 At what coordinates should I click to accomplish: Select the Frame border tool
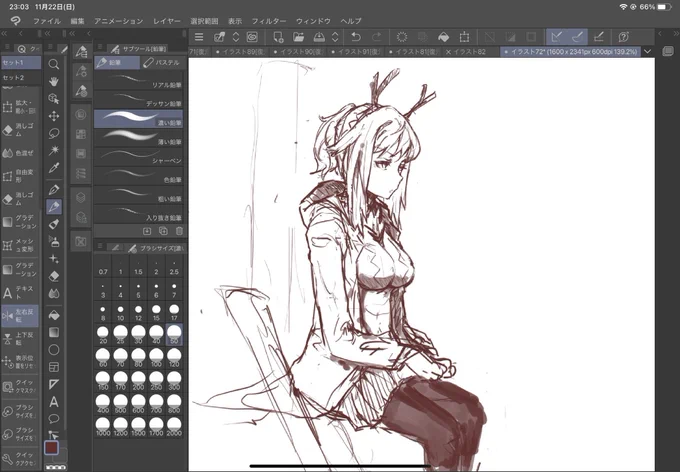tap(54, 367)
